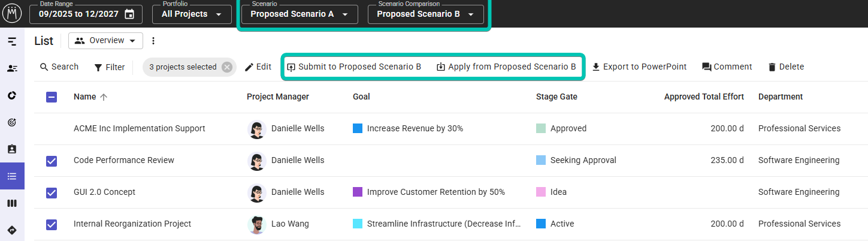Click the blue Active stage swatch
The width and height of the screenshot is (868, 241).
pyautogui.click(x=541, y=224)
